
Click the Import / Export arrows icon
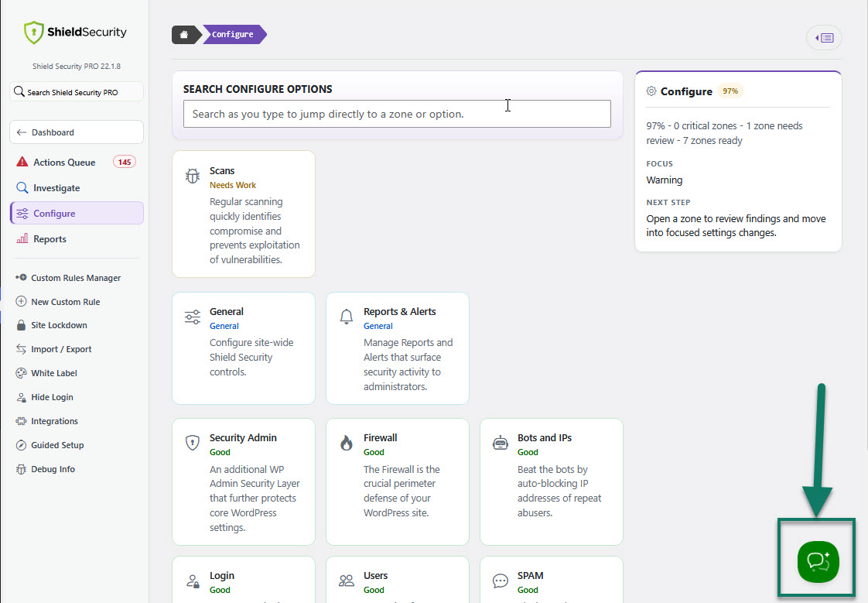21,349
